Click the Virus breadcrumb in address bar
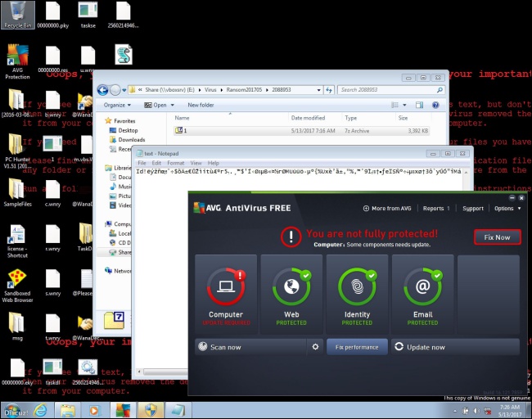Image resolution: width=532 pixels, height=419 pixels. coord(210,90)
